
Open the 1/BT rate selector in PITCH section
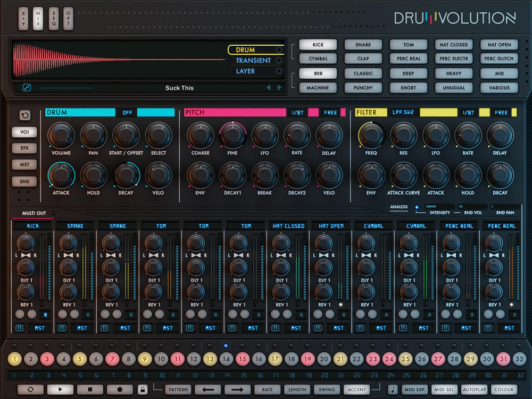pos(296,112)
